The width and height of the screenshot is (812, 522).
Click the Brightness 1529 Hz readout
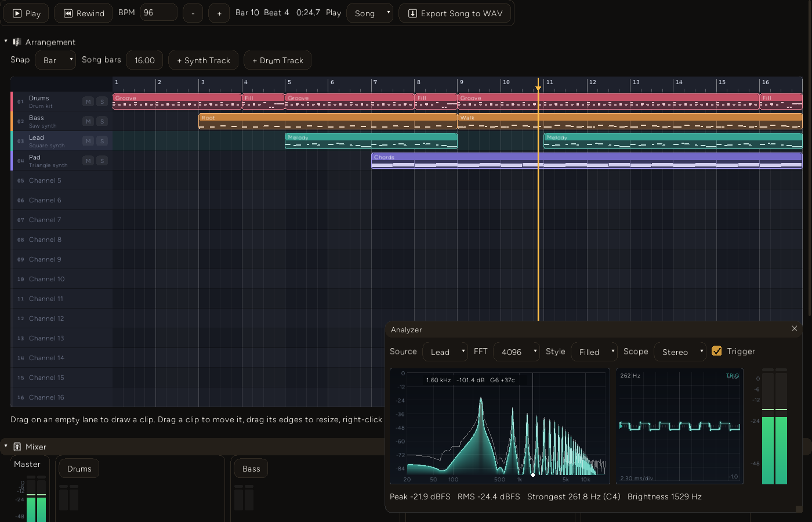[665, 496]
